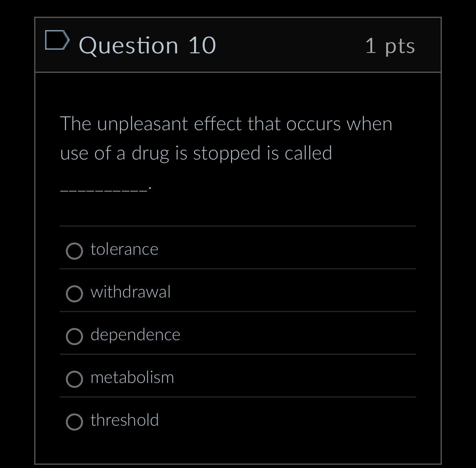Click the withdrawal answer label
476x468 pixels.
tap(130, 292)
